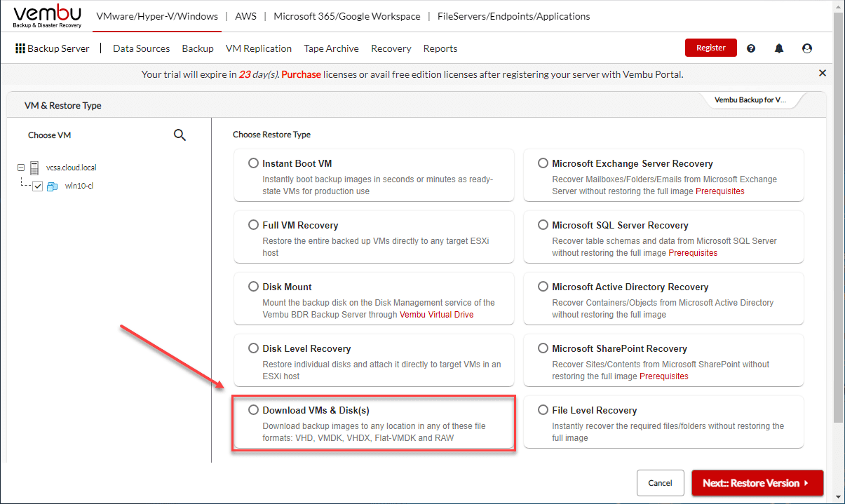
Task: Choose File Level Recovery option
Action: click(543, 410)
